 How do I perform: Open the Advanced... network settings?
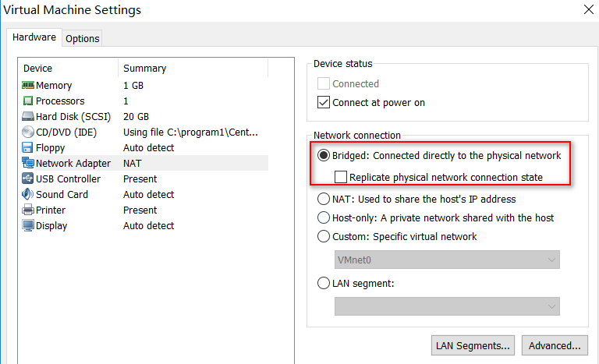pyautogui.click(x=555, y=345)
